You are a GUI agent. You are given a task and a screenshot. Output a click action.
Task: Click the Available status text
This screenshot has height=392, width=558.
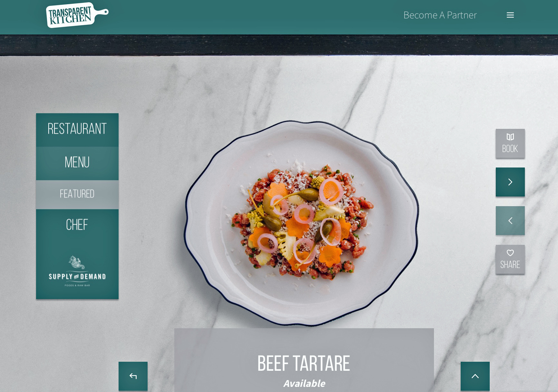pyautogui.click(x=304, y=383)
